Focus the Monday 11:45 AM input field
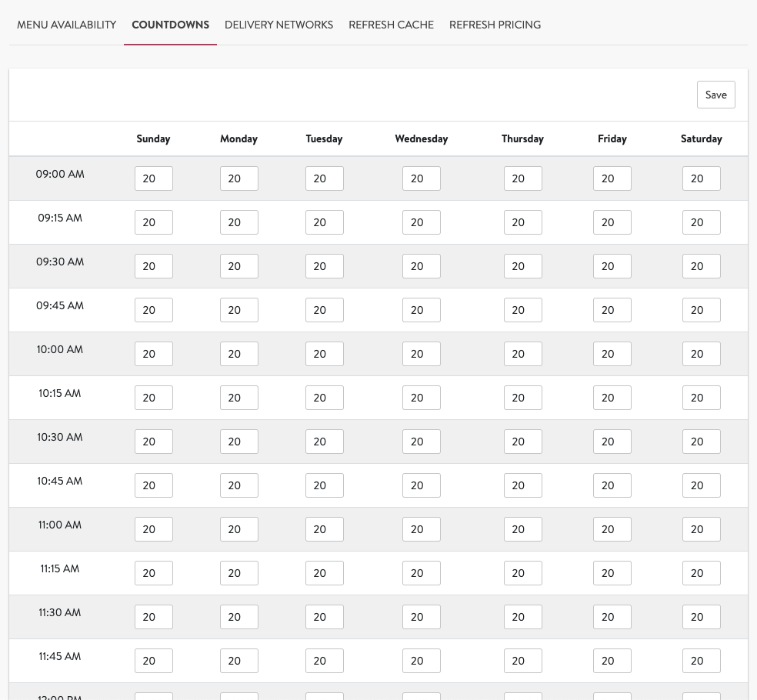 238,661
